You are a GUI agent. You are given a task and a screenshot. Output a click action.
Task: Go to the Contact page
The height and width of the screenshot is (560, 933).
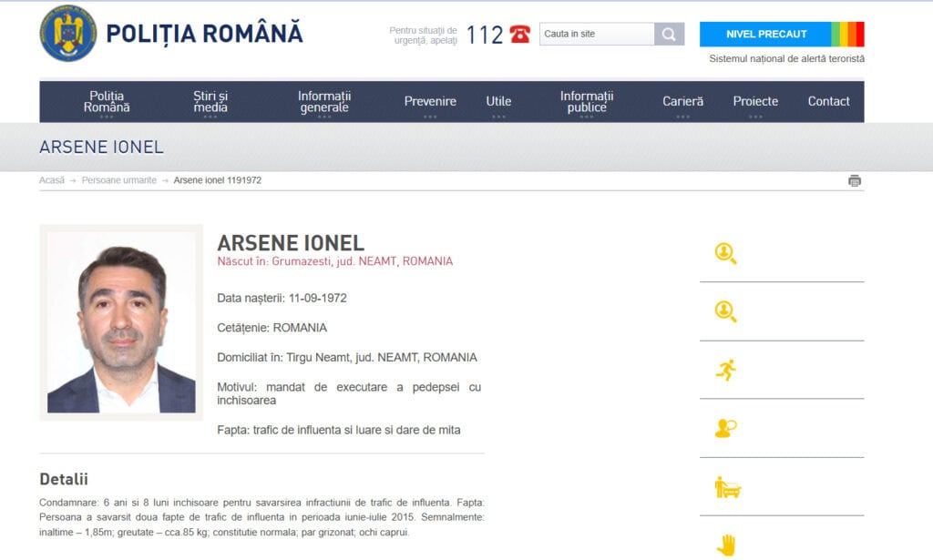[828, 102]
